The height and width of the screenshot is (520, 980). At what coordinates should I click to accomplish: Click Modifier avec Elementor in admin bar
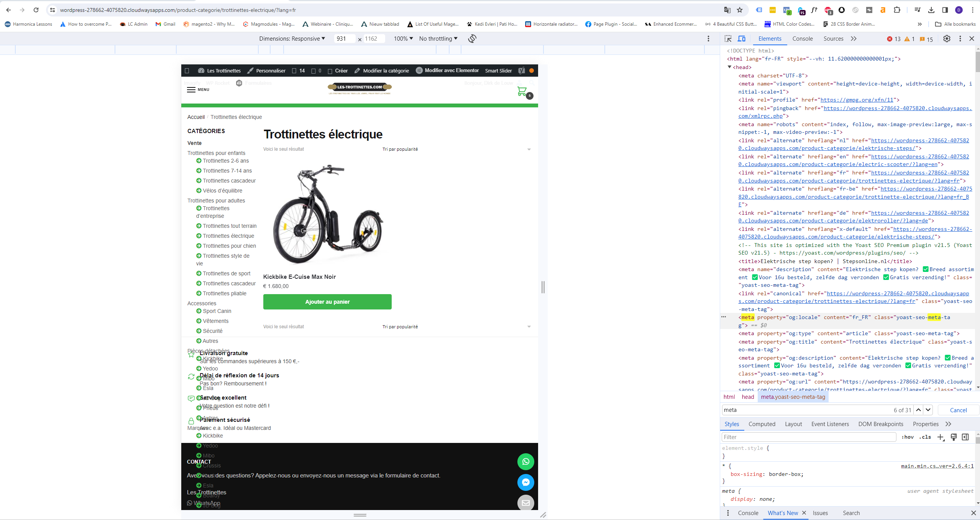pos(447,71)
